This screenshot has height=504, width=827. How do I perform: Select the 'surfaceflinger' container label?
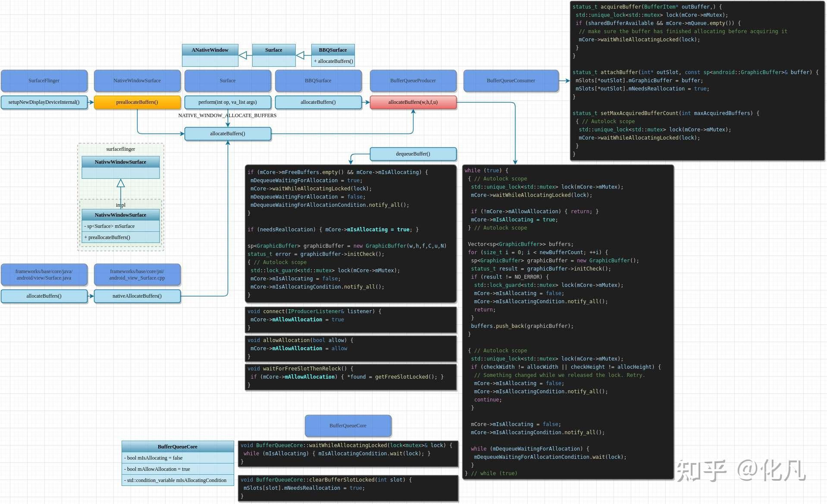click(121, 149)
